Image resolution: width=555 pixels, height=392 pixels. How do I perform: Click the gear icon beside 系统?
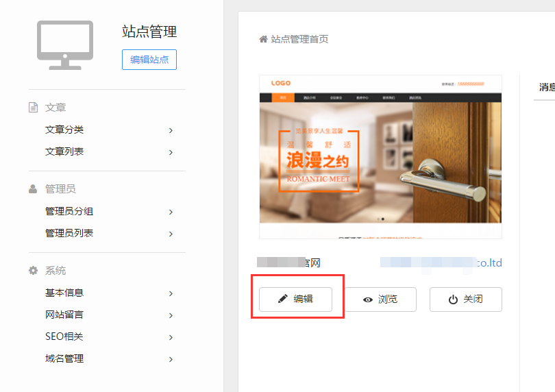click(33, 271)
